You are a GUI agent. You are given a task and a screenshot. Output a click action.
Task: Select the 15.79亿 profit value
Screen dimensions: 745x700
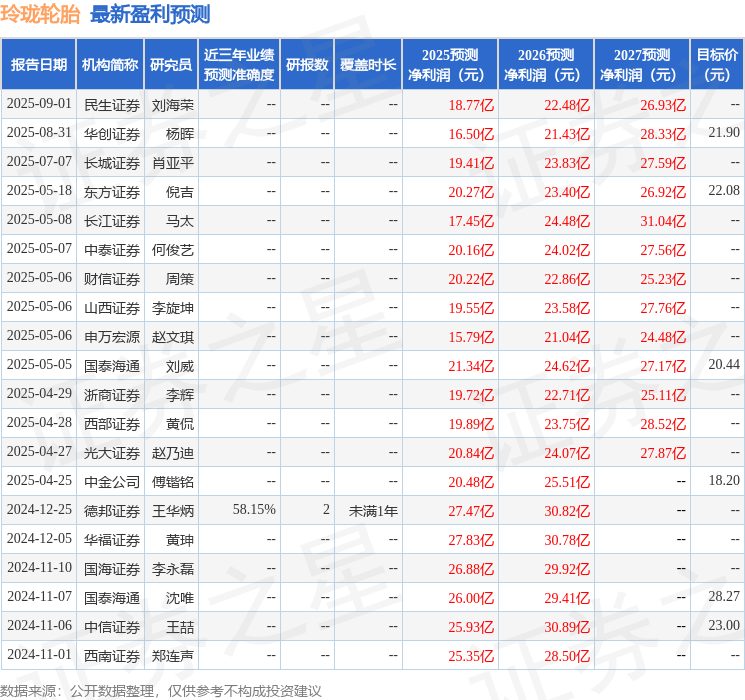click(x=471, y=337)
